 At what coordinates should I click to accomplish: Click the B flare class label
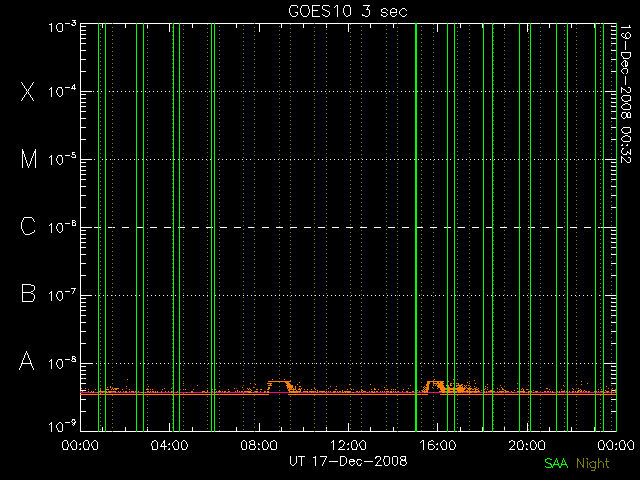click(28, 293)
